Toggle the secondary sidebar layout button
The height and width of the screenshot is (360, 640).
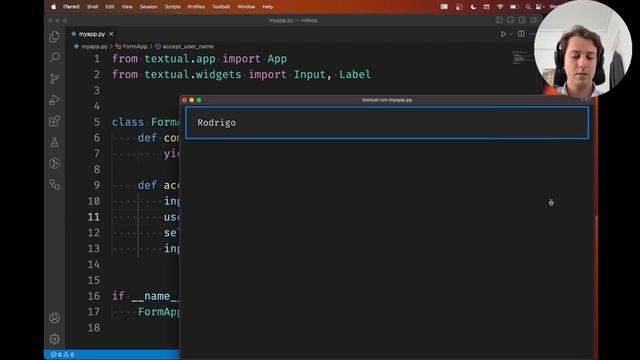tap(522, 20)
